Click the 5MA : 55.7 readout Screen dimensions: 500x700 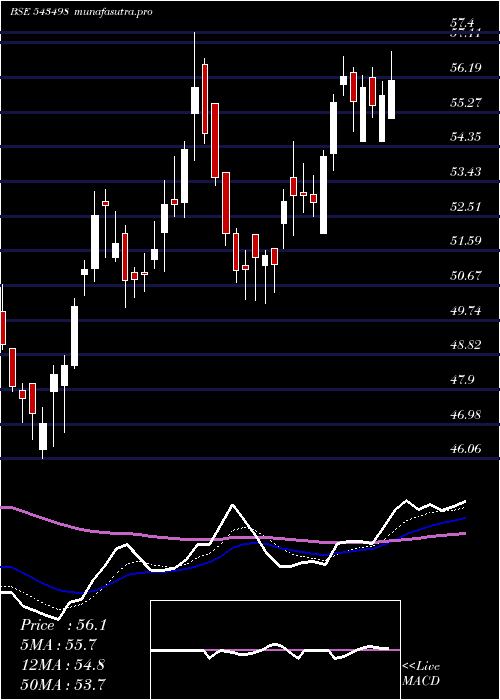58,645
